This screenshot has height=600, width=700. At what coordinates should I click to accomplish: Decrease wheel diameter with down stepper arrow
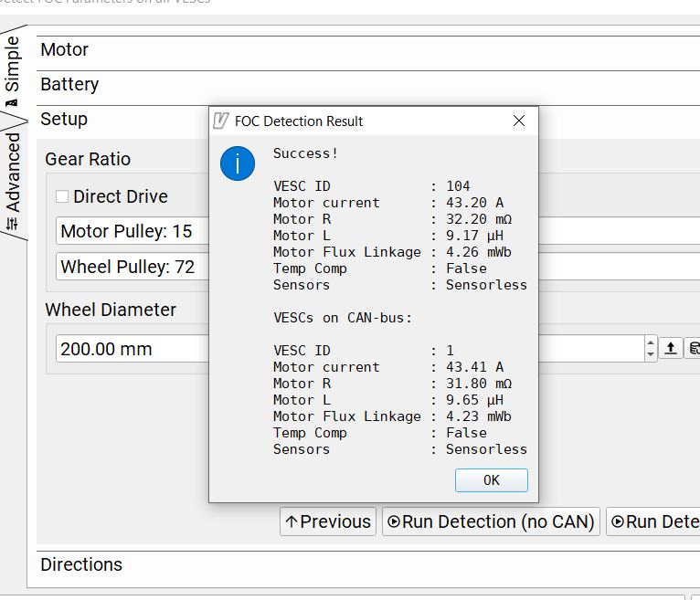point(651,354)
